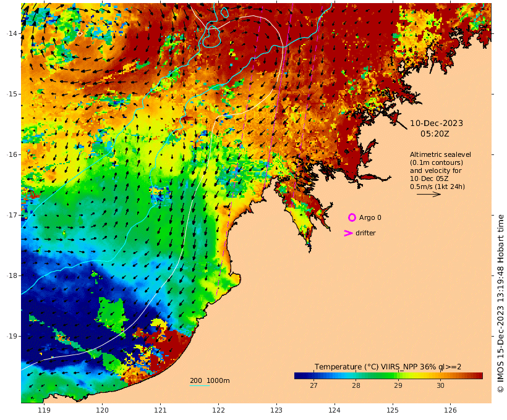Screen dimensions: 507x420
Task: Click the colorbar tick label 30
Action: [440, 385]
